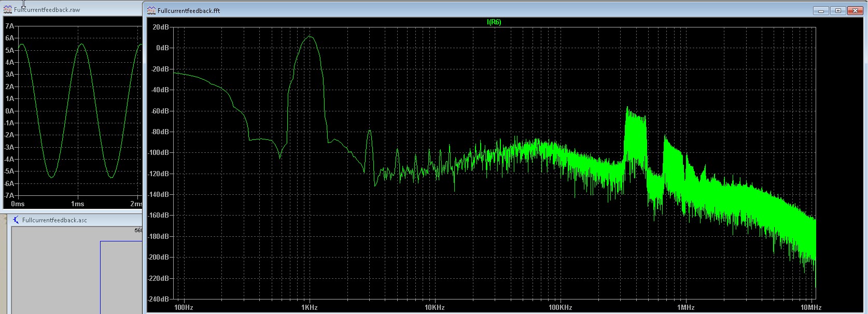868x314 pixels.
Task: Click the "-120dB" vertical axis label
Action: click(x=159, y=174)
